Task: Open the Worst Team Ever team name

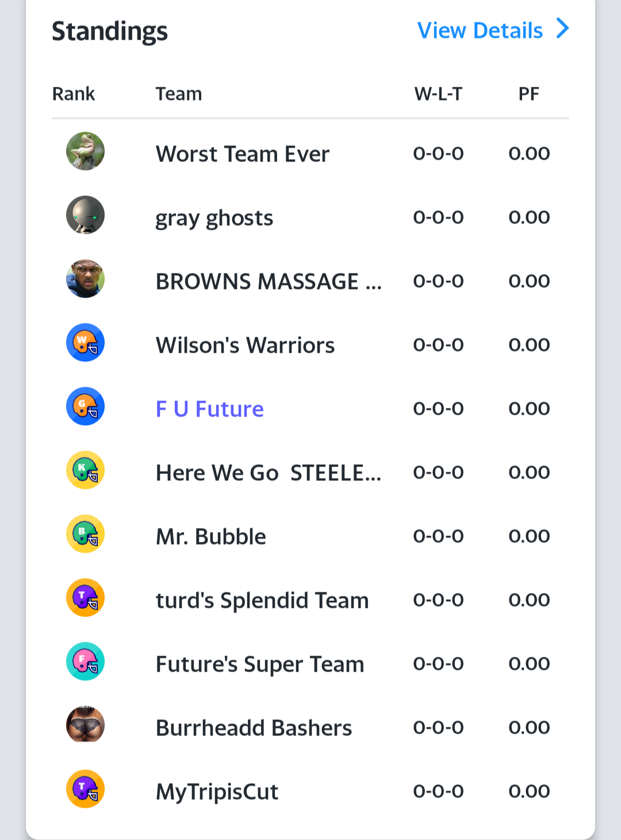Action: click(x=243, y=154)
